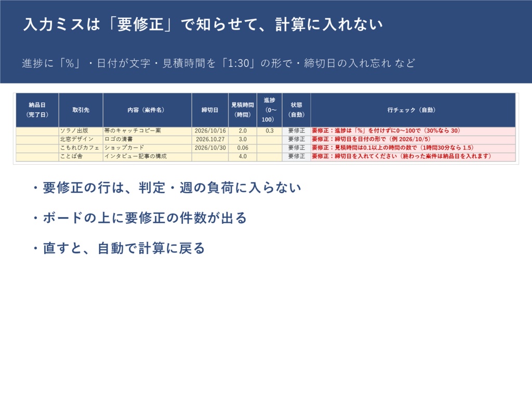Screen dimensions: 532x399
Task: Click the インタビュー記事の構成 cell
Action: coord(147,156)
